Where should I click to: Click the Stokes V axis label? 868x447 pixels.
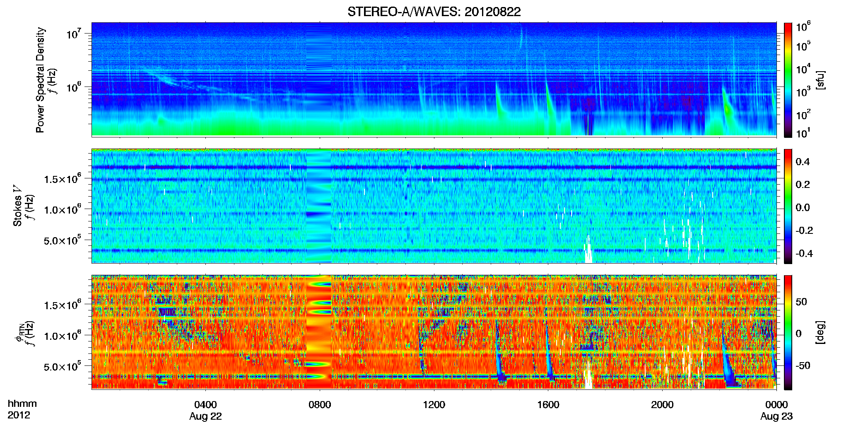click(18, 206)
